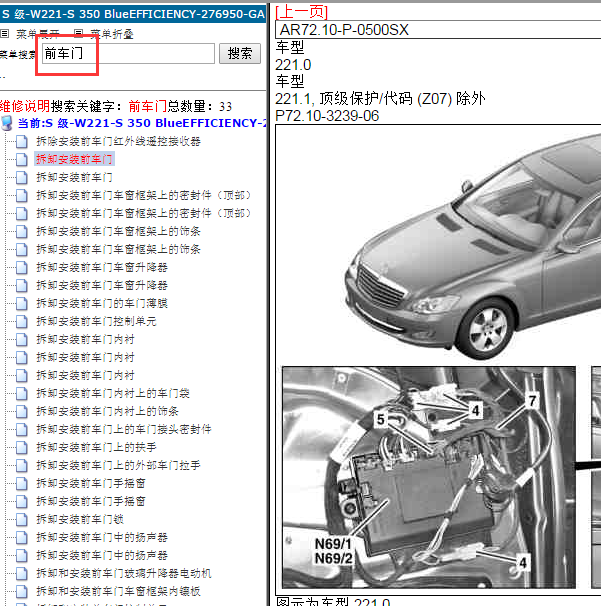601x606 pixels.
Task: Click document icon for 车门接头密封件 row
Action: click(22, 429)
